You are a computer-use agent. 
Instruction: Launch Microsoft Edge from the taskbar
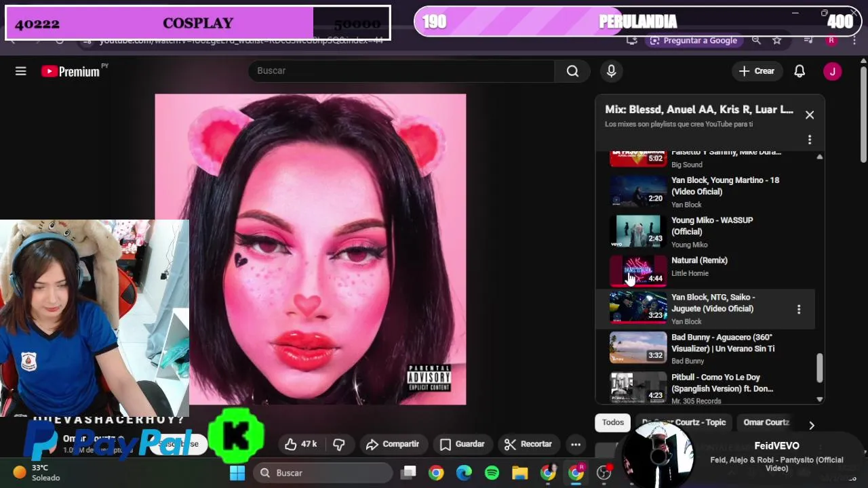464,472
